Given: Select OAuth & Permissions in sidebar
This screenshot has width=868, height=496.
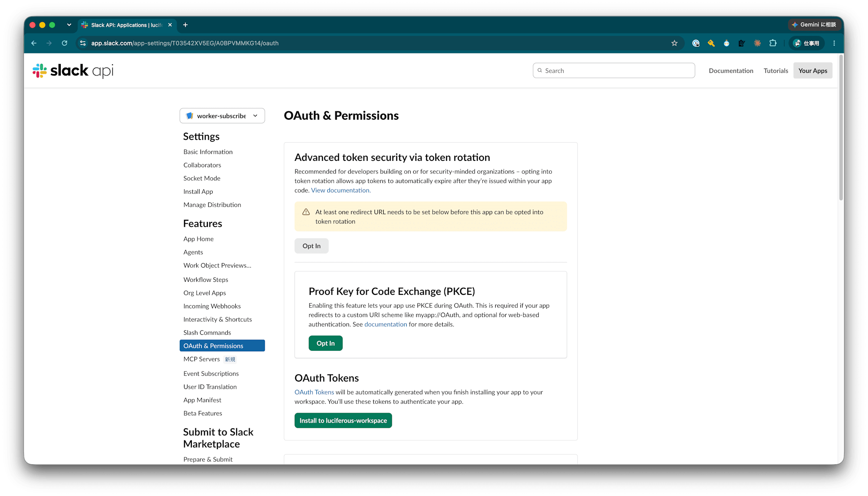Looking at the screenshot, I should 222,346.
